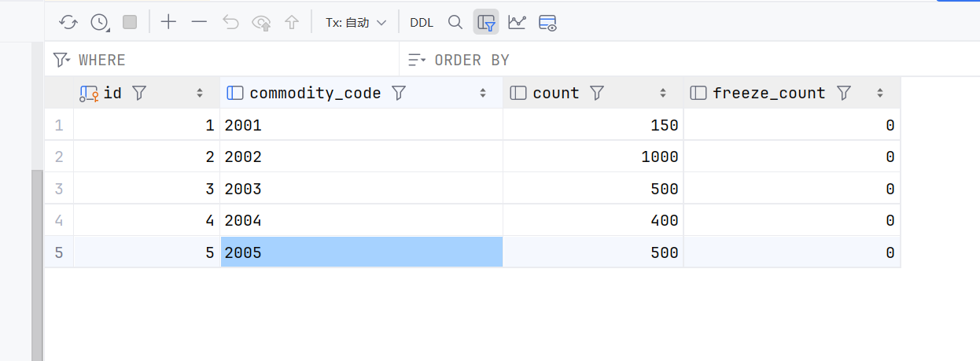The image size is (980, 361).
Task: Open the Tx transaction mode dropdown
Action: (x=356, y=23)
